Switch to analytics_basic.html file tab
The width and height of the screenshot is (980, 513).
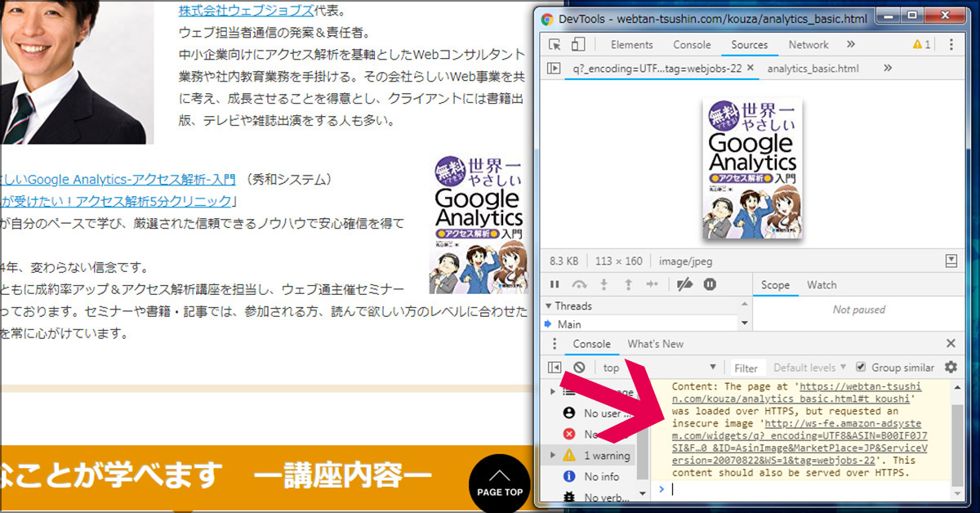[x=813, y=69]
